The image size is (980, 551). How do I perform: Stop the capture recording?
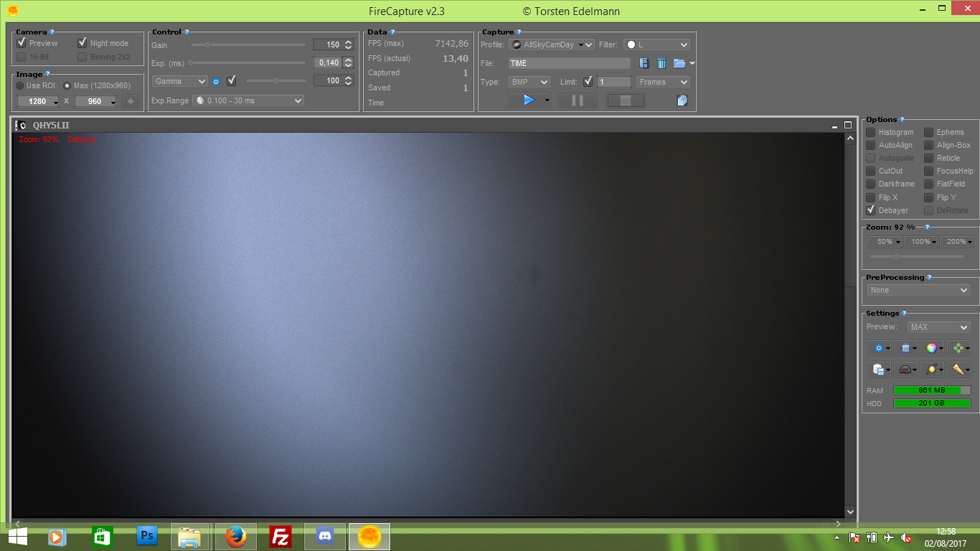pos(626,100)
